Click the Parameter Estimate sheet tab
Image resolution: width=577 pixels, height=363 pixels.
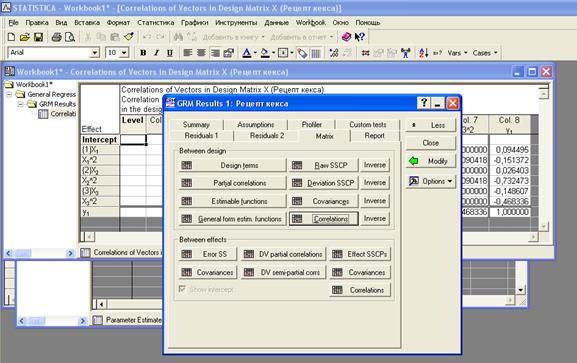coord(128,320)
